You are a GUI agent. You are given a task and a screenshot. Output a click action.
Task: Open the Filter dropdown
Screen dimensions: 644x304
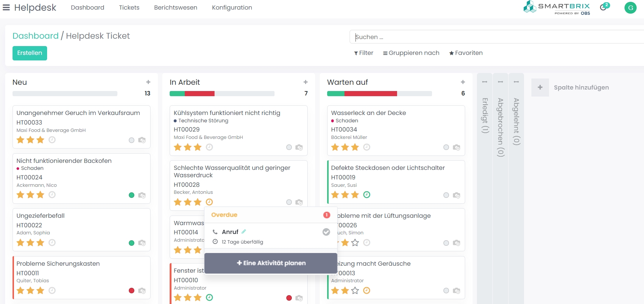pyautogui.click(x=364, y=53)
